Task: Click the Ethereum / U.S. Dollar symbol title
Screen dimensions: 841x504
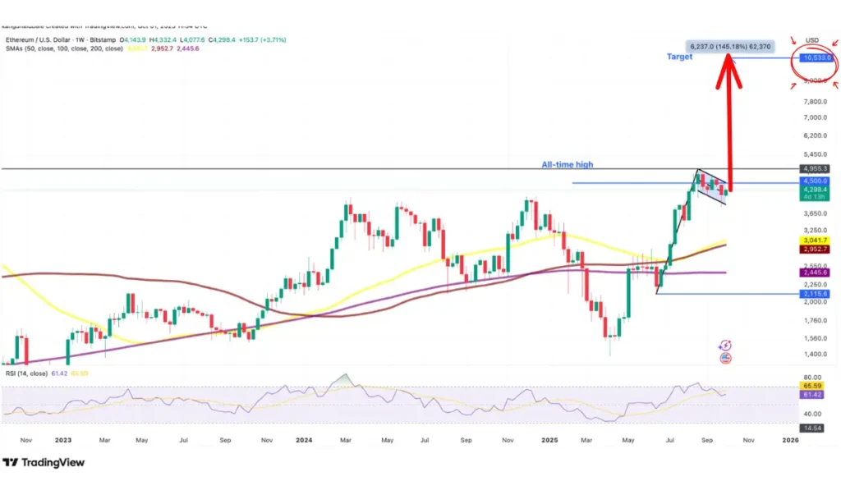Action: coord(59,39)
